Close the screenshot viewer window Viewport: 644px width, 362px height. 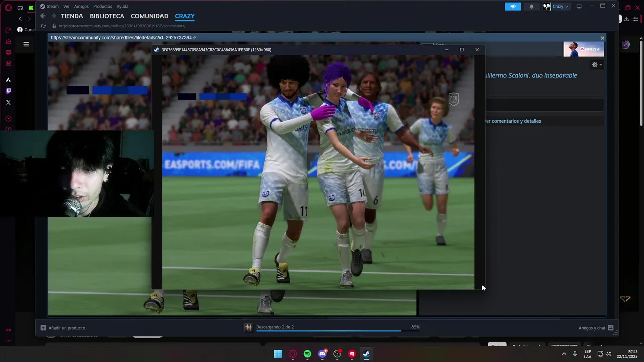pyautogui.click(x=477, y=49)
